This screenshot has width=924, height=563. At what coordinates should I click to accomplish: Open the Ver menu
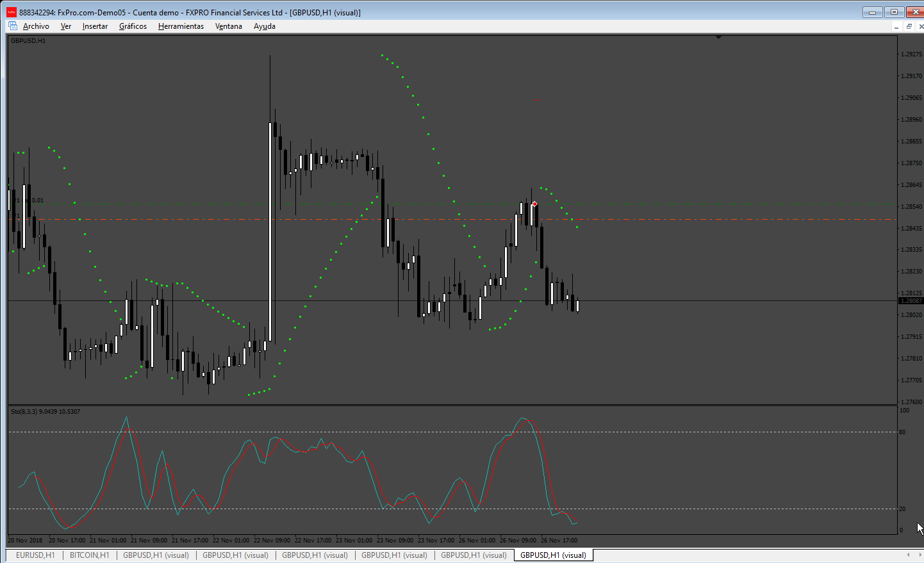[x=66, y=26]
